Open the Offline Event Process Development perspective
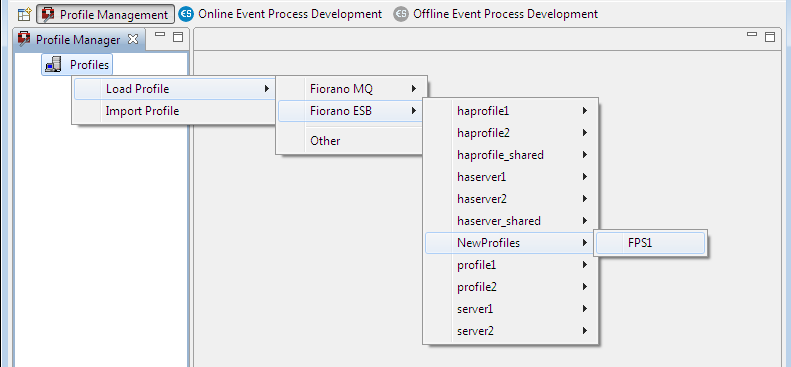This screenshot has width=791, height=367. click(x=496, y=14)
